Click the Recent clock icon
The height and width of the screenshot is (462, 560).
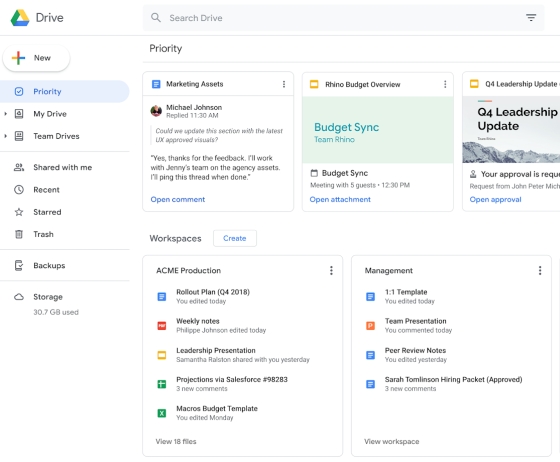pyautogui.click(x=19, y=190)
